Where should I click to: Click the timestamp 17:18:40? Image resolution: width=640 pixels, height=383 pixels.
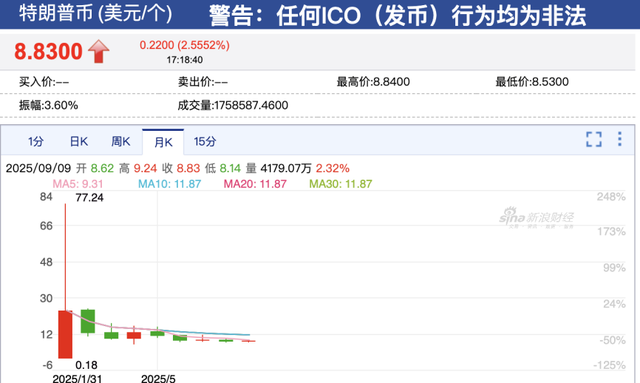click(x=184, y=60)
